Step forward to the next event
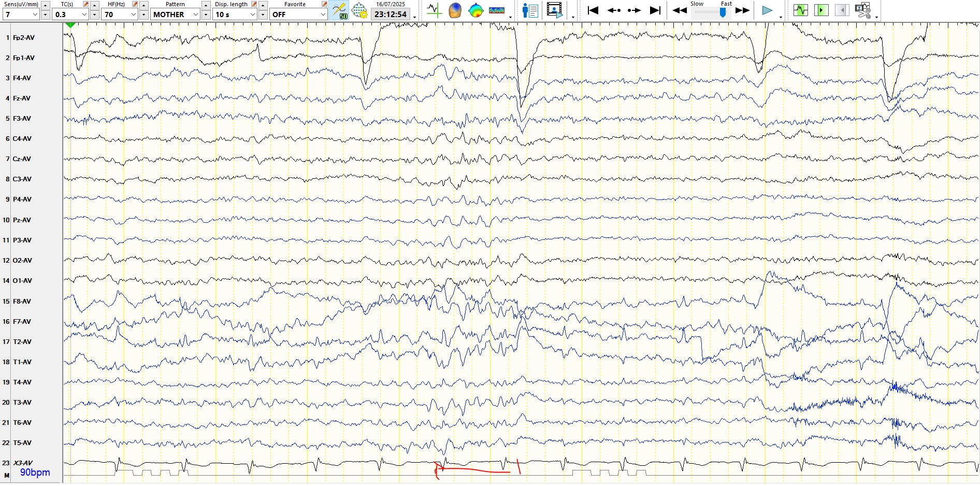The image size is (980, 486). click(634, 10)
